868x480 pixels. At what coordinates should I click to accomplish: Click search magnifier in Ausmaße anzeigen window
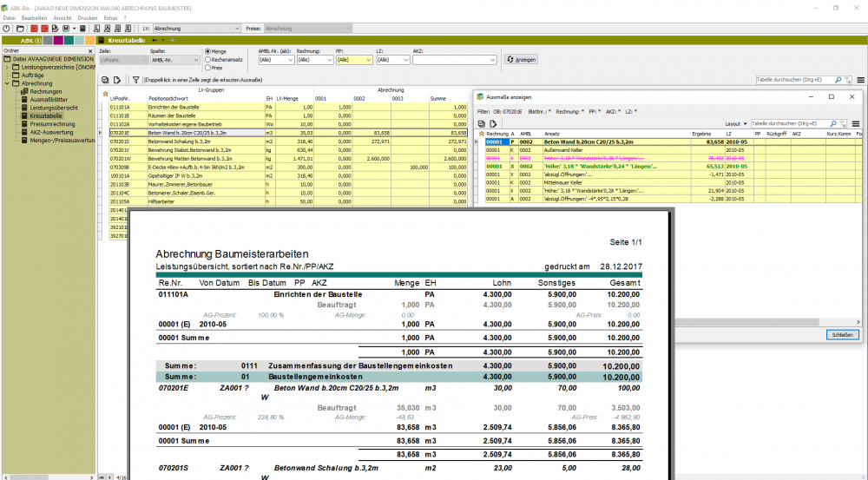(x=833, y=124)
